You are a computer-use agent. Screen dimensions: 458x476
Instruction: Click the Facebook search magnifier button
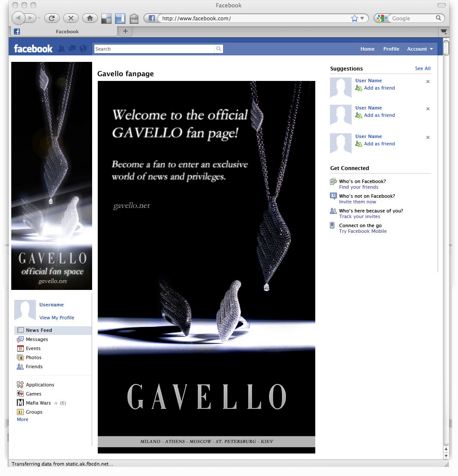click(218, 48)
